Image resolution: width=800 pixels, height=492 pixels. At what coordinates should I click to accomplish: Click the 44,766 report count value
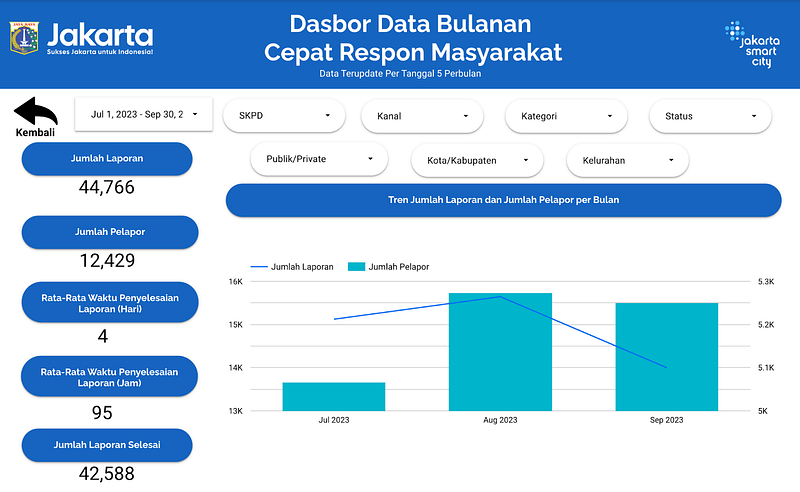pos(107,187)
